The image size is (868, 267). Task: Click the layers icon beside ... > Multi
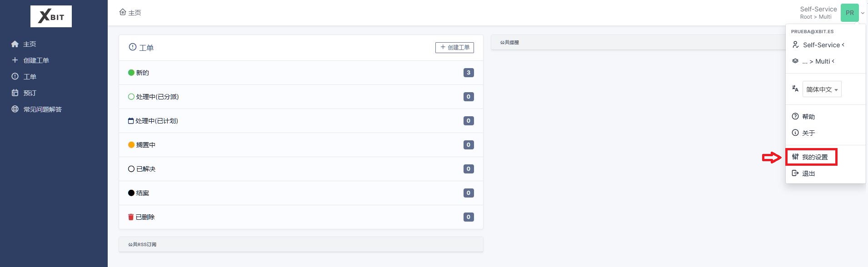click(795, 61)
